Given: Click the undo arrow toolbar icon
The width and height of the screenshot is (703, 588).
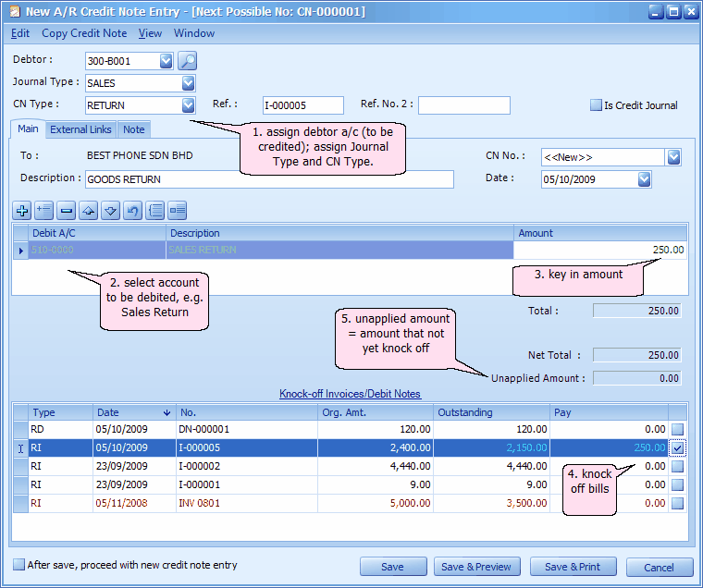Looking at the screenshot, I should coord(132,210).
